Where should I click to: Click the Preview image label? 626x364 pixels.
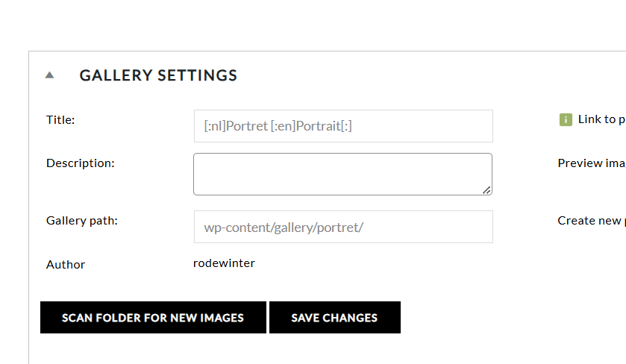click(592, 163)
